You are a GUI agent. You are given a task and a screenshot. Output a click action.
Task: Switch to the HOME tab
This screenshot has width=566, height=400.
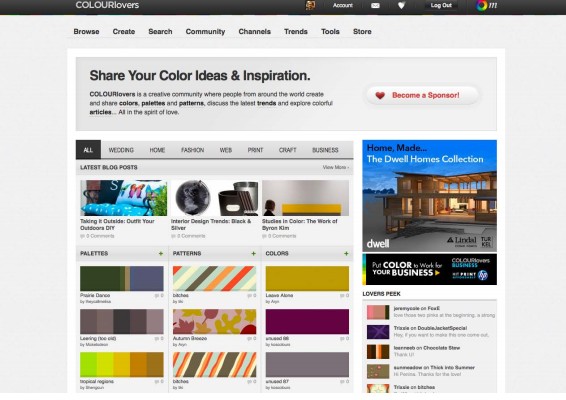point(157,150)
